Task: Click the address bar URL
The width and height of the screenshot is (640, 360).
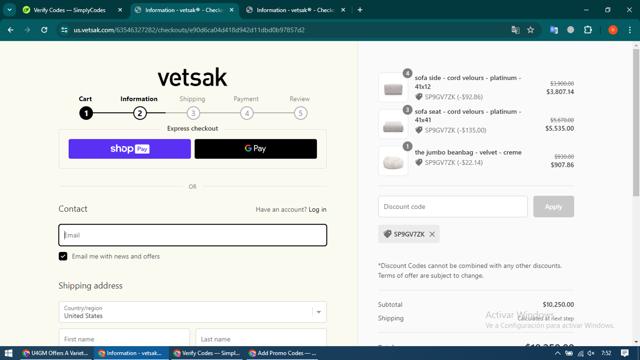Action: [x=189, y=30]
